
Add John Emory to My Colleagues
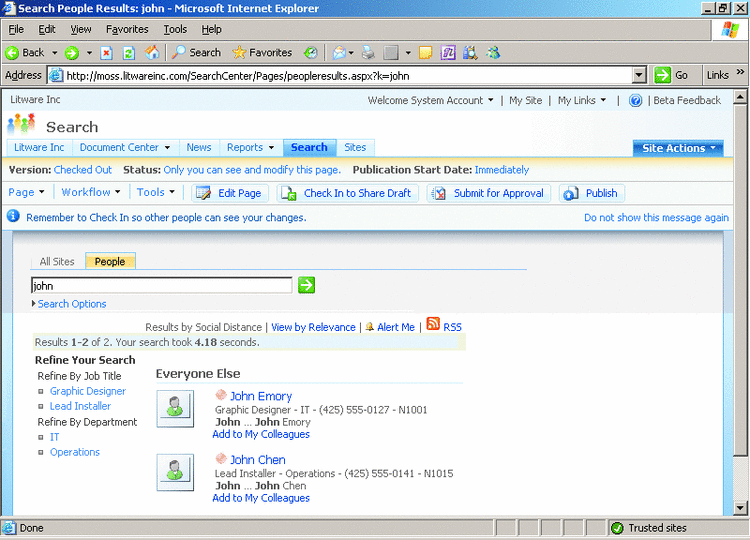click(261, 434)
